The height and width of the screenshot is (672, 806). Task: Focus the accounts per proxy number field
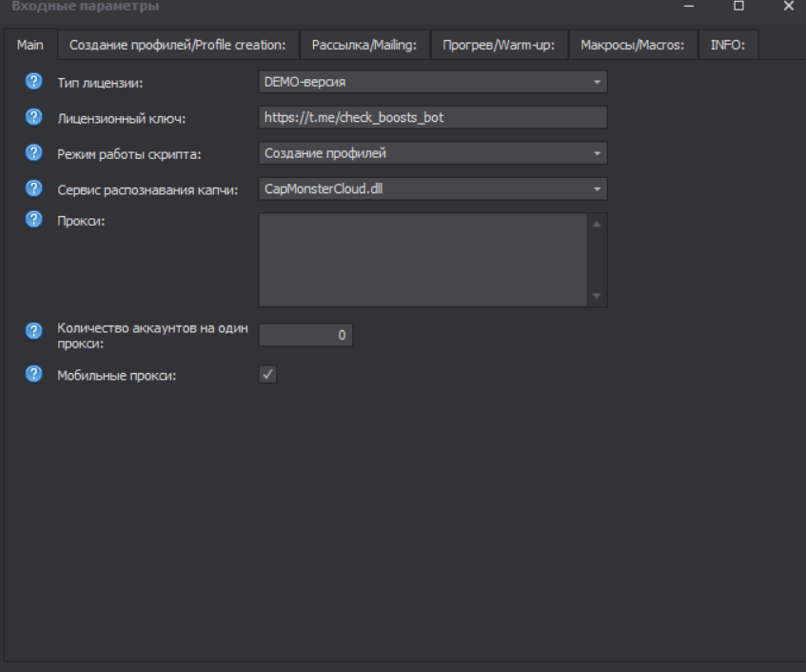[x=305, y=335]
